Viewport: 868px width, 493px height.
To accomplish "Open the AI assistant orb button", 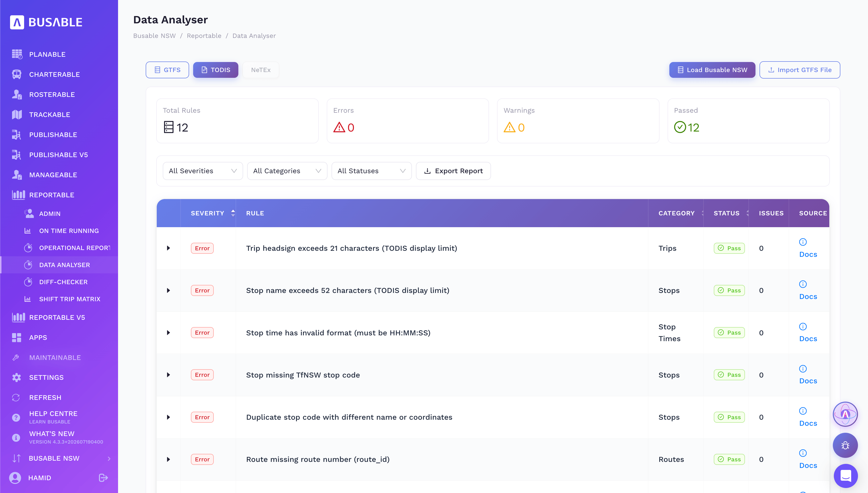I will pyautogui.click(x=845, y=414).
